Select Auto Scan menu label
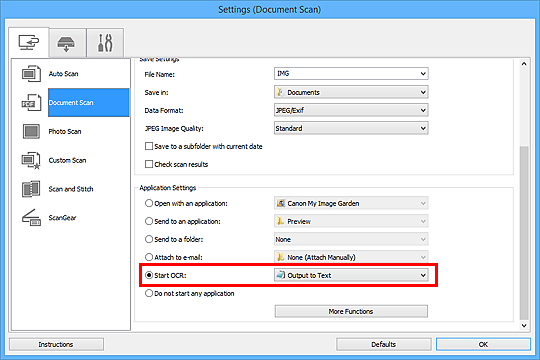 63,74
